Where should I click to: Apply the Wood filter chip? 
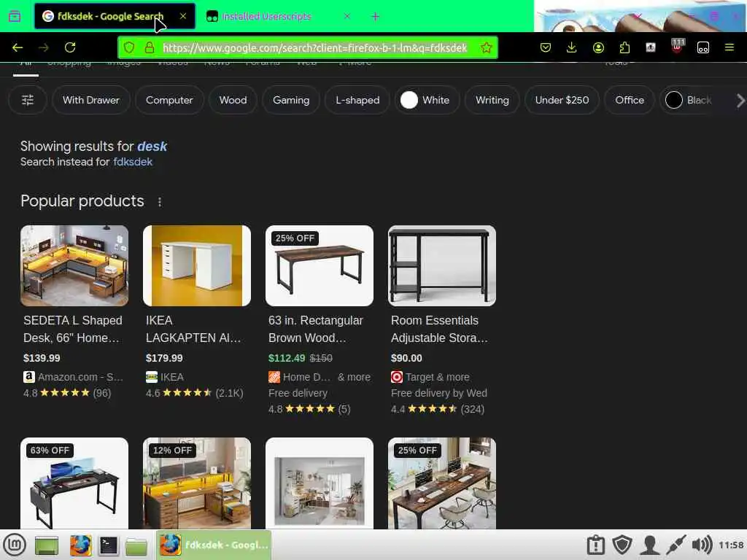(x=233, y=100)
